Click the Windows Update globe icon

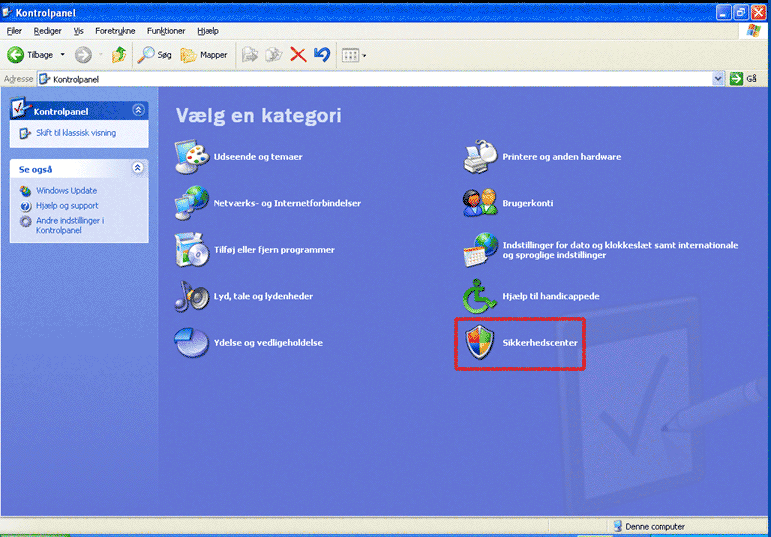(26, 191)
